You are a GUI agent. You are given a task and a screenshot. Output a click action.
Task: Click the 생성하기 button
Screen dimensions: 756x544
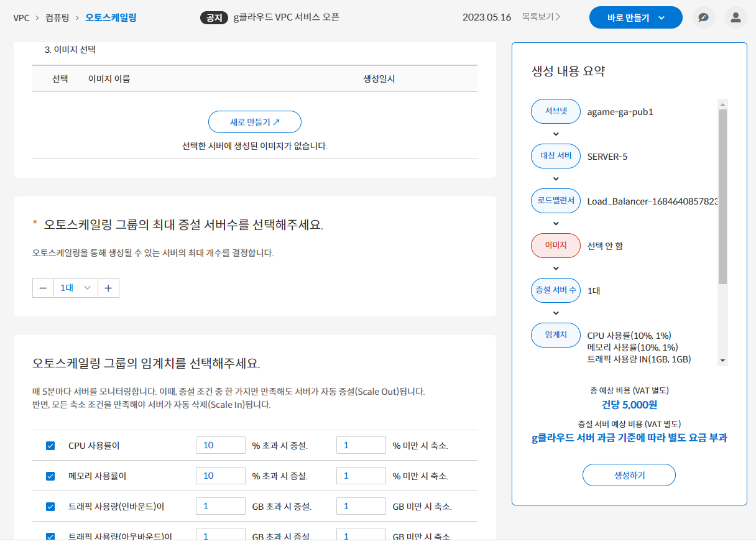[629, 476]
